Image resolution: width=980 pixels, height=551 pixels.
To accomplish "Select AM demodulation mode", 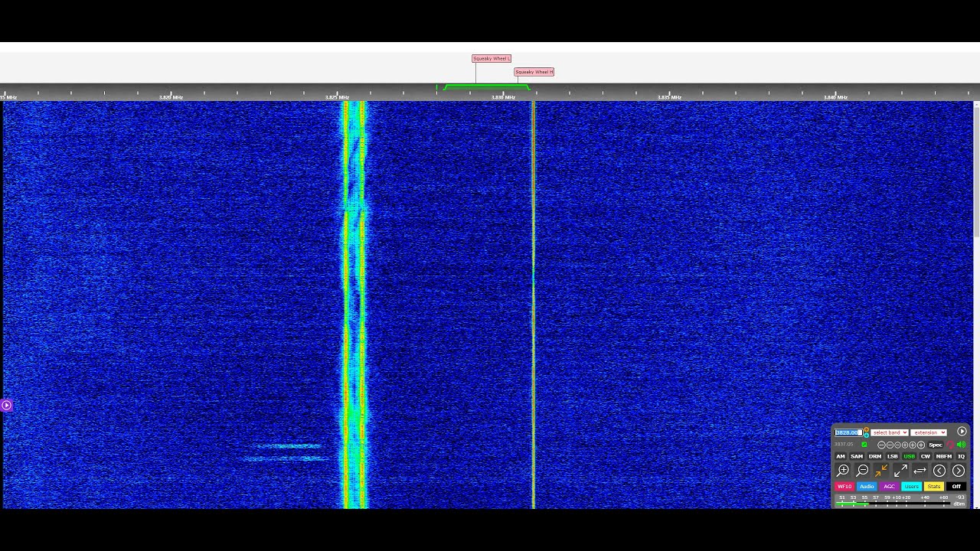I will pos(841,456).
